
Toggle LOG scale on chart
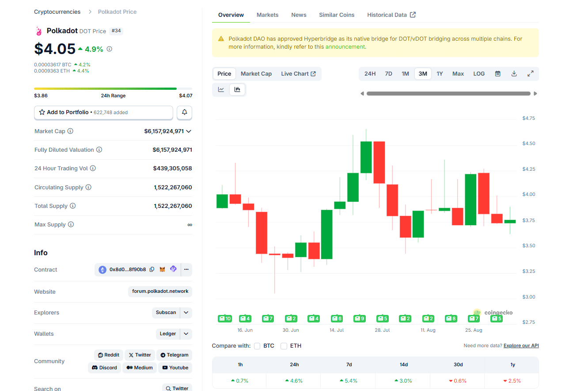tap(479, 74)
